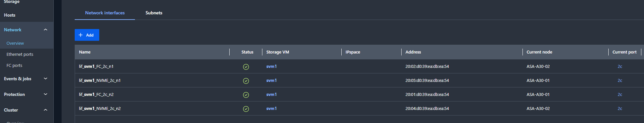Sort by Current node column header
Image resolution: width=644 pixels, height=123 pixels.
pos(540,52)
